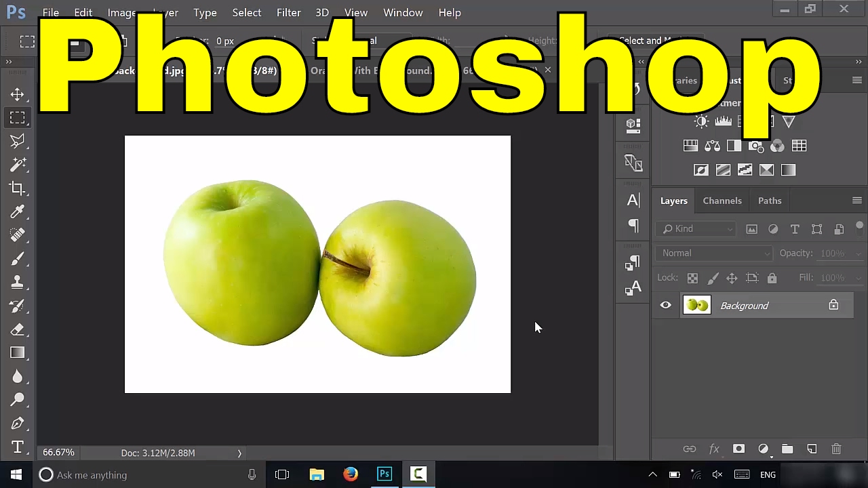868x488 pixels.
Task: Select the Brush tool
Action: [x=18, y=259]
